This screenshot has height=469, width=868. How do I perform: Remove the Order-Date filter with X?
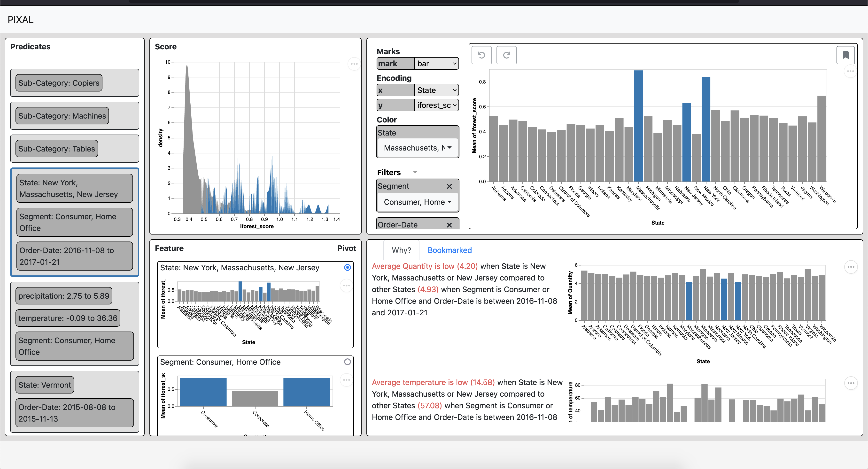449,225
